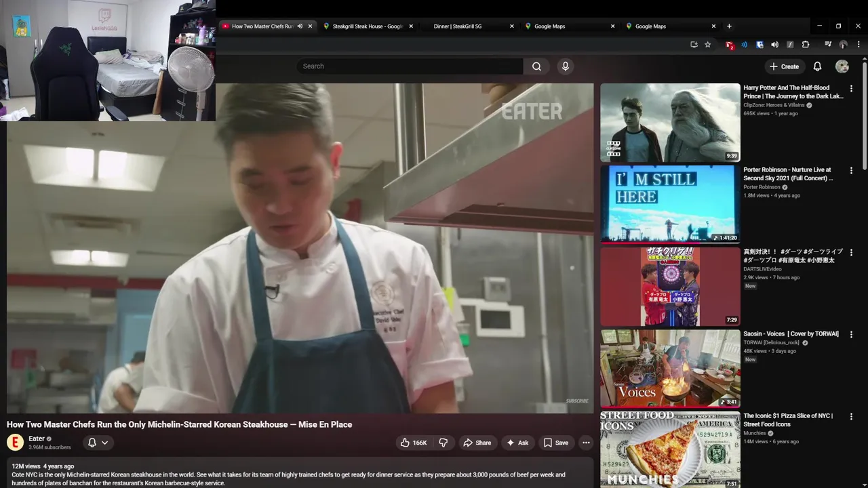Open red extension with badge 2
Viewport: 868px width, 488px height.
[730, 45]
